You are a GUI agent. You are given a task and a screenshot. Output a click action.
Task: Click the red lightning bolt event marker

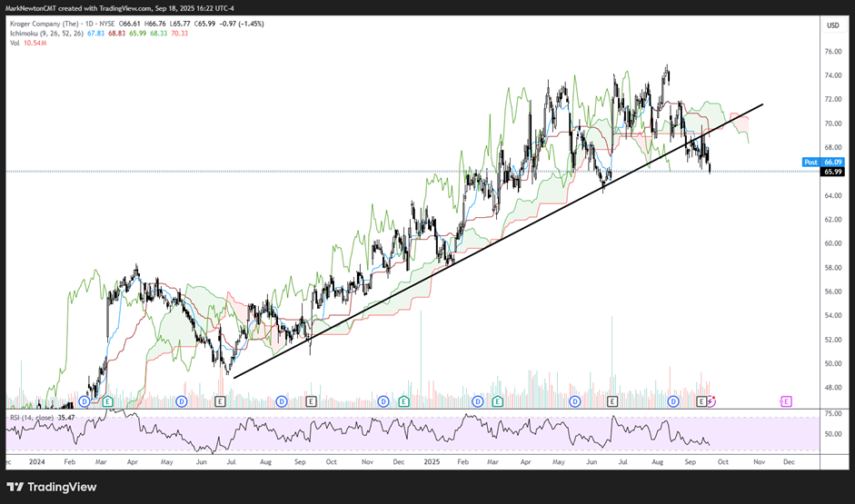(711, 400)
